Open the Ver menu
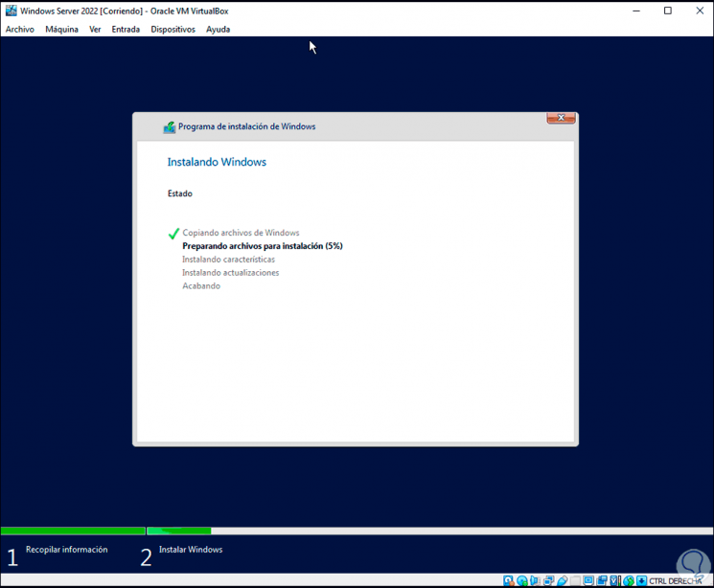This screenshot has width=714, height=588. (95, 29)
